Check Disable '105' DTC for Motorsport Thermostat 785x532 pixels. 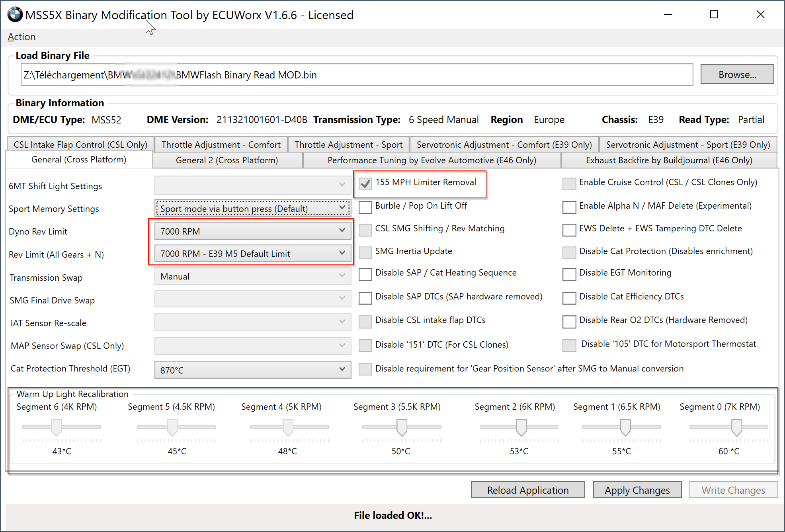click(569, 345)
